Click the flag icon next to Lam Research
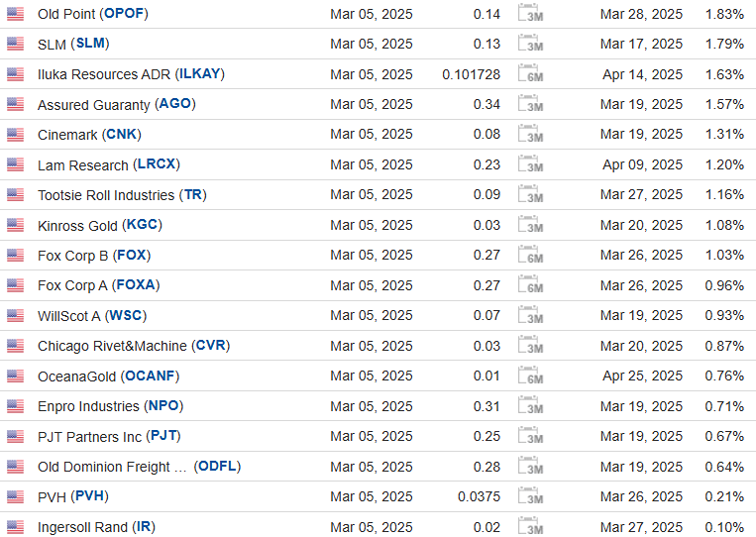Screen dimensions: 756x537 coord(15,164)
